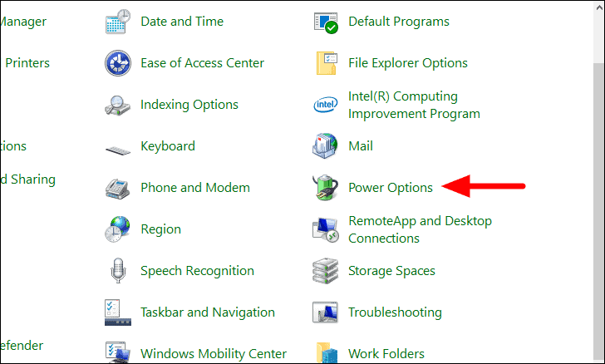Click the Region globe icon
Image resolution: width=605 pixels, height=364 pixels.
tap(118, 229)
